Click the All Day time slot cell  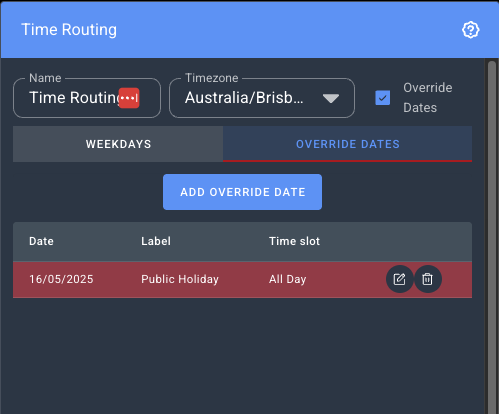click(x=287, y=279)
